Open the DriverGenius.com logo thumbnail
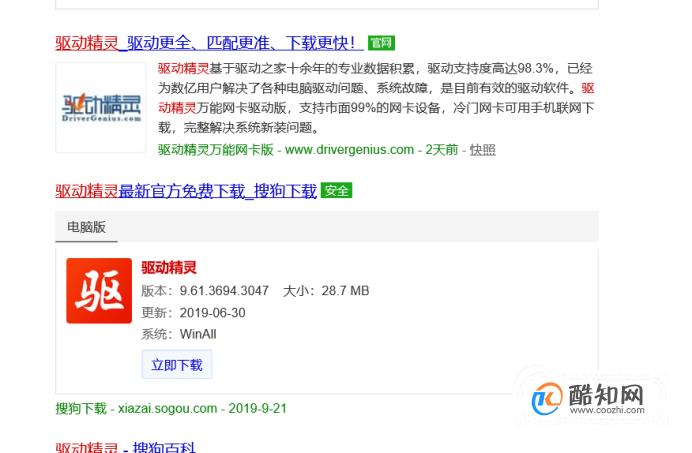692x453 pixels. coord(101,107)
